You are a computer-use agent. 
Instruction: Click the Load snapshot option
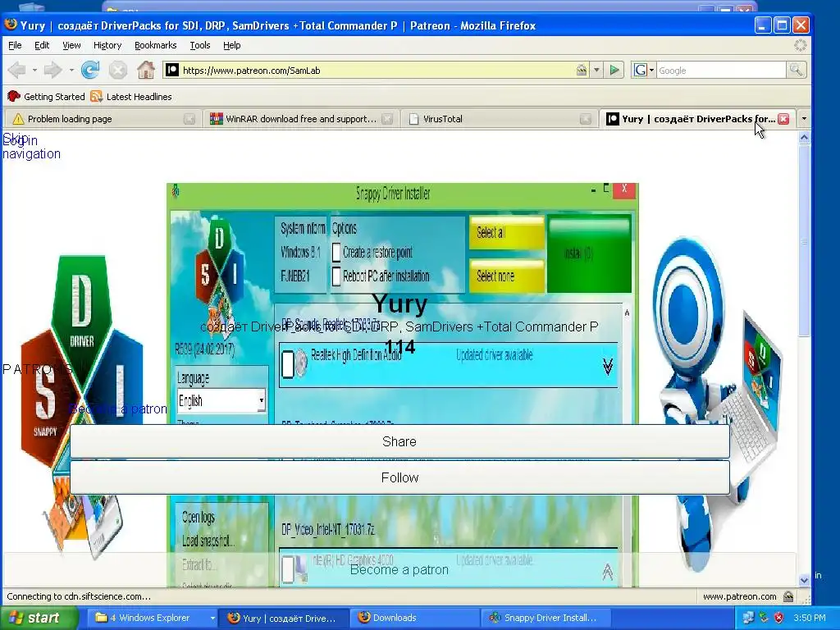pyautogui.click(x=208, y=541)
